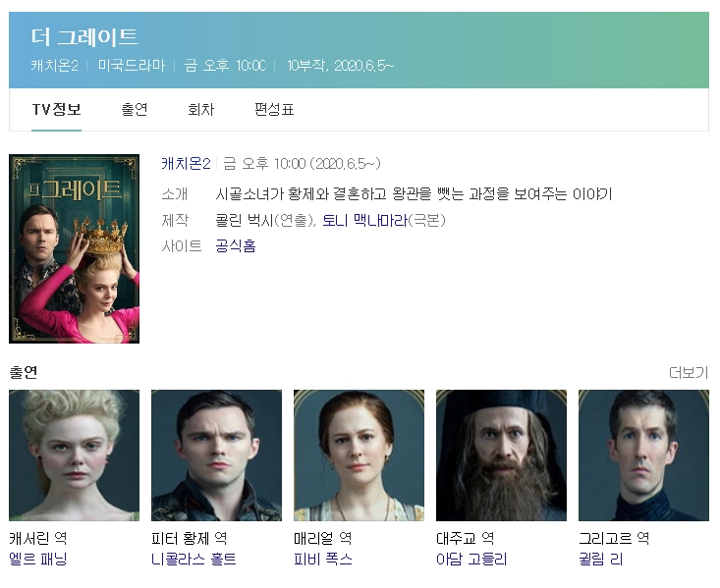Open the 귈림 리 actor link
The height and width of the screenshot is (588, 720).
pos(600,560)
